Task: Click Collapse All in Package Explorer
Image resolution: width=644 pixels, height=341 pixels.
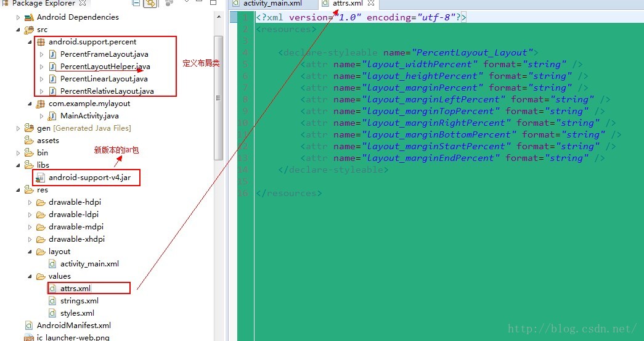Action: (x=136, y=3)
